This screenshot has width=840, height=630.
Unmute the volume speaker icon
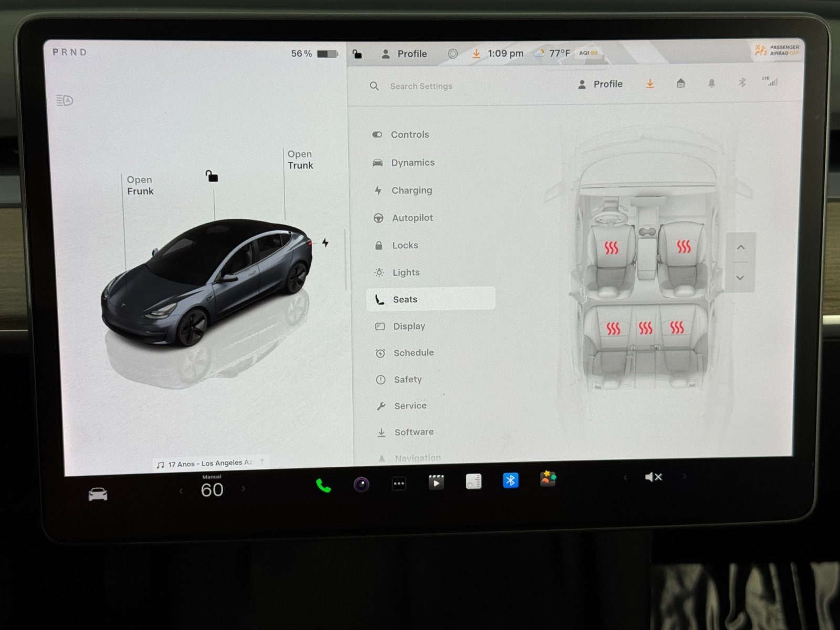(x=653, y=477)
